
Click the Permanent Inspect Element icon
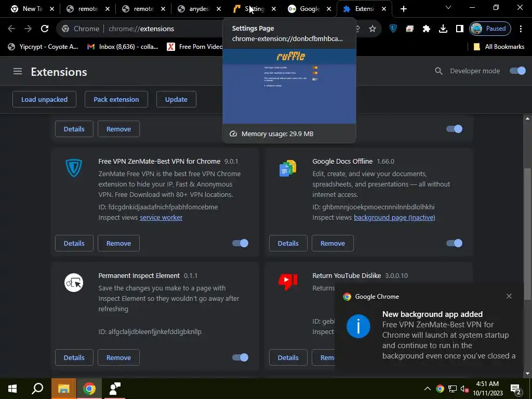[74, 283]
